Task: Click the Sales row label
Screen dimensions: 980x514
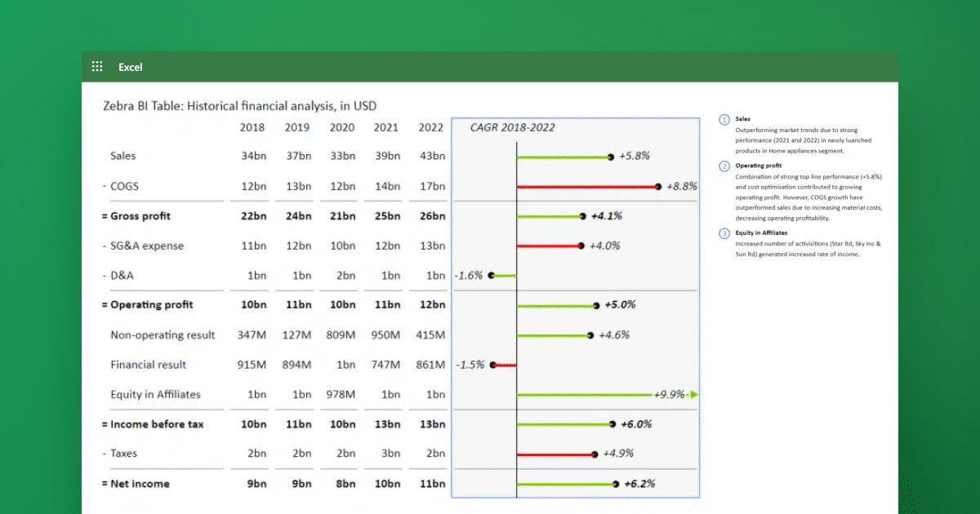Action: (x=122, y=156)
